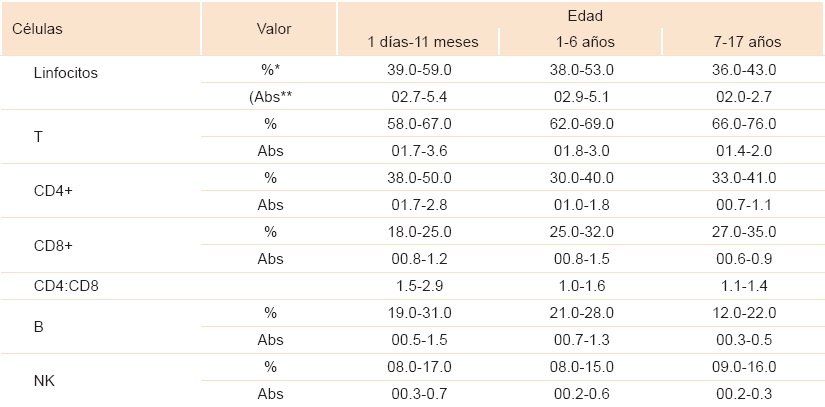Click the '%*' value cell for Linfocitos

pyautogui.click(x=271, y=70)
